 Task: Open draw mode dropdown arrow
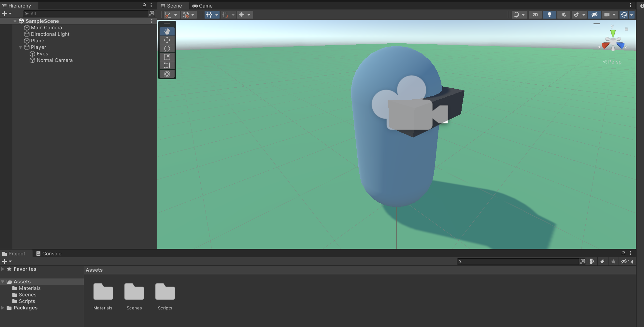coord(523,15)
